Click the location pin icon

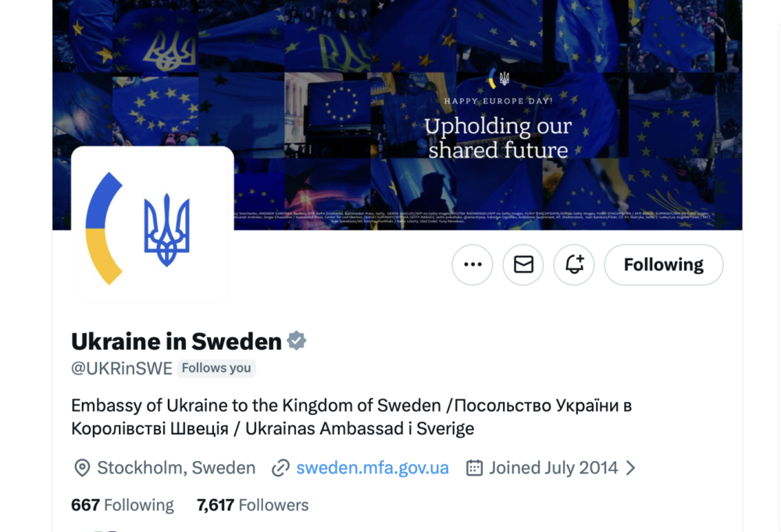coord(81,468)
